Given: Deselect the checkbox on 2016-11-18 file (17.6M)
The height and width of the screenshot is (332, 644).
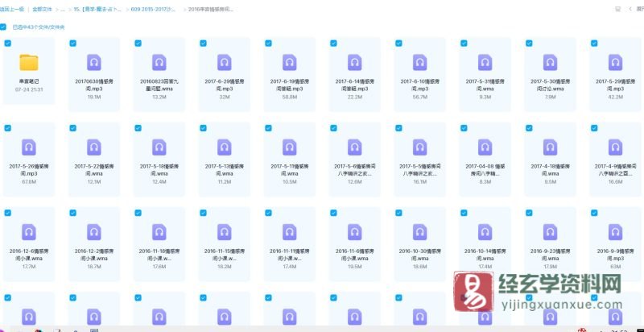Looking at the screenshot, I should click(x=138, y=213).
